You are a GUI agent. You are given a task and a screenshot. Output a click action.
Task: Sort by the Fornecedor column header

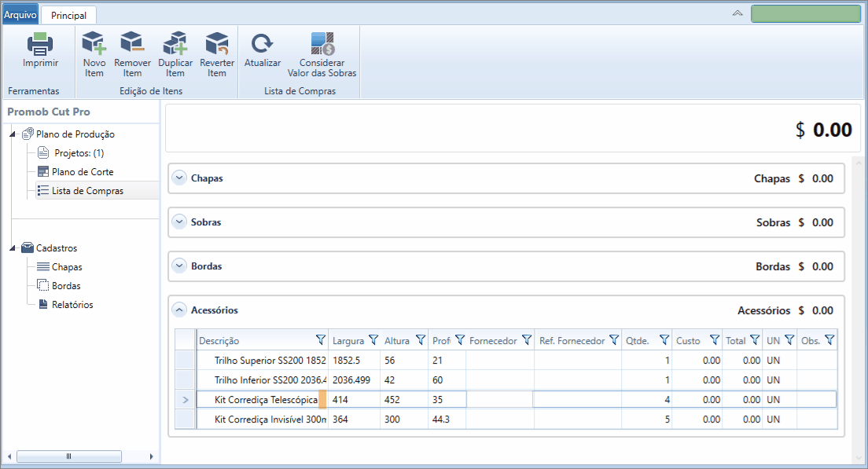click(493, 341)
